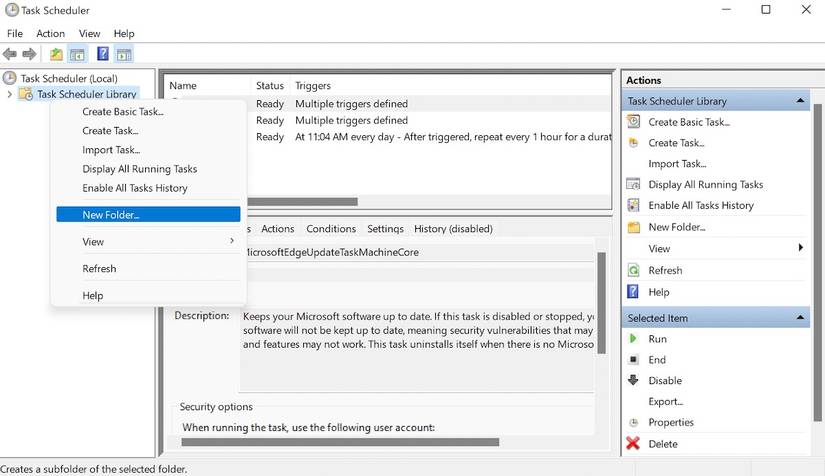Toggle the Show/Hide Console Tree toolbar icon
825x476 pixels.
(x=77, y=54)
